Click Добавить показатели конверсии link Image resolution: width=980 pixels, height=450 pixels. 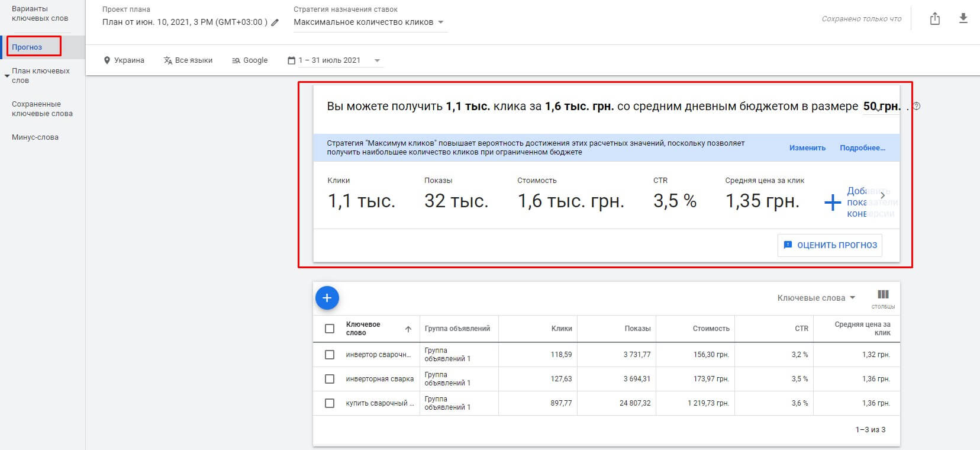(x=872, y=202)
